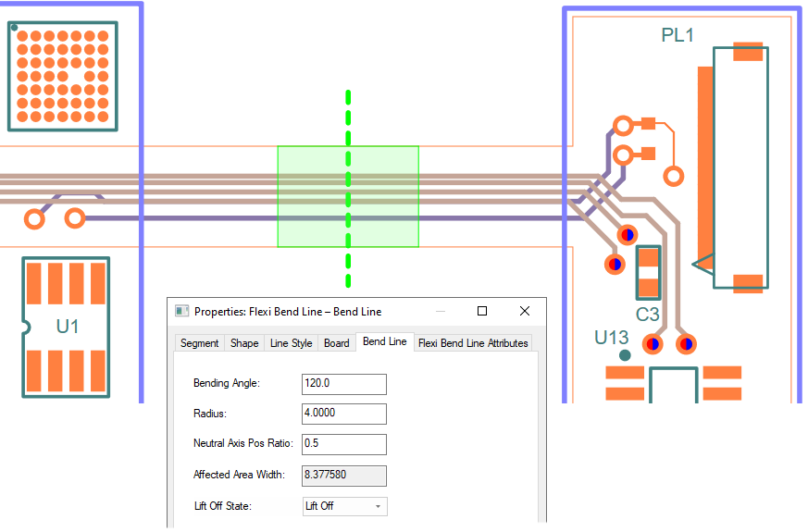Open the Shape tab
The width and height of the screenshot is (808, 532).
pyautogui.click(x=244, y=343)
